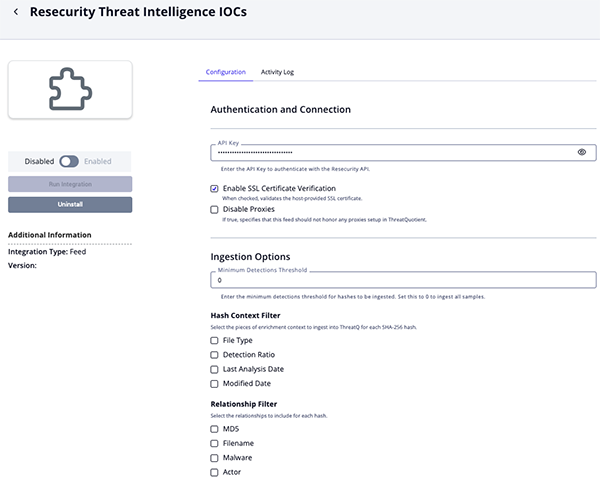The width and height of the screenshot is (600, 478).
Task: Check the Disable Proxies checkbox
Action: pyautogui.click(x=214, y=209)
